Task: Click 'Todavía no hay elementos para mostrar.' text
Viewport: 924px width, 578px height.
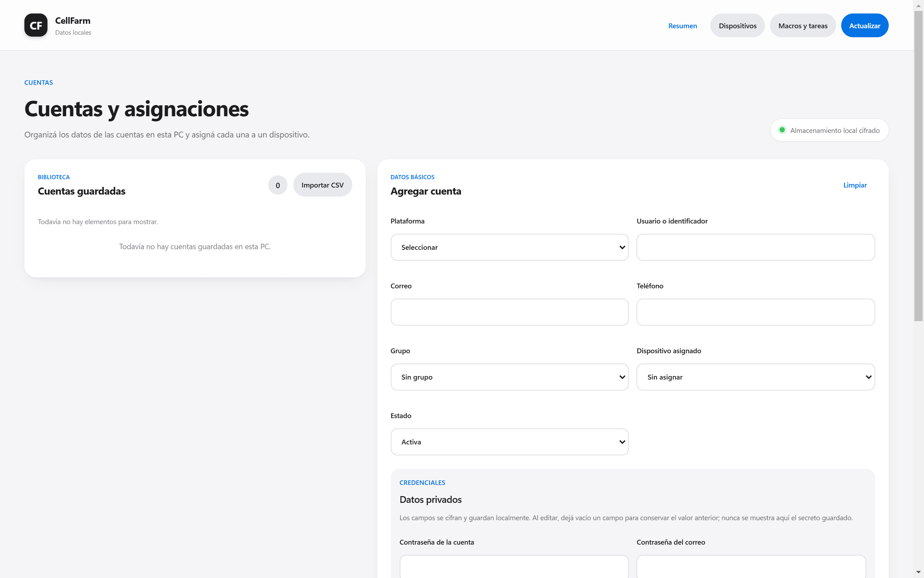Action: tap(98, 222)
